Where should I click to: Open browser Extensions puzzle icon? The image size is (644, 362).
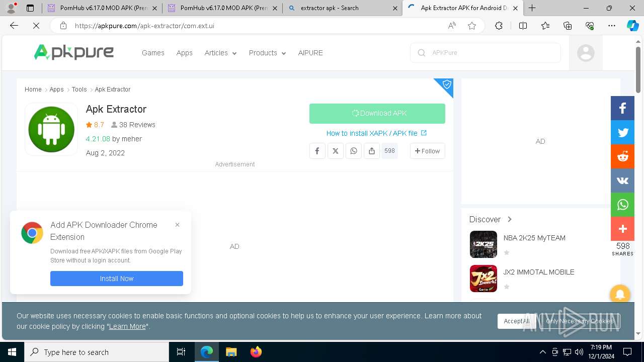[x=499, y=26]
